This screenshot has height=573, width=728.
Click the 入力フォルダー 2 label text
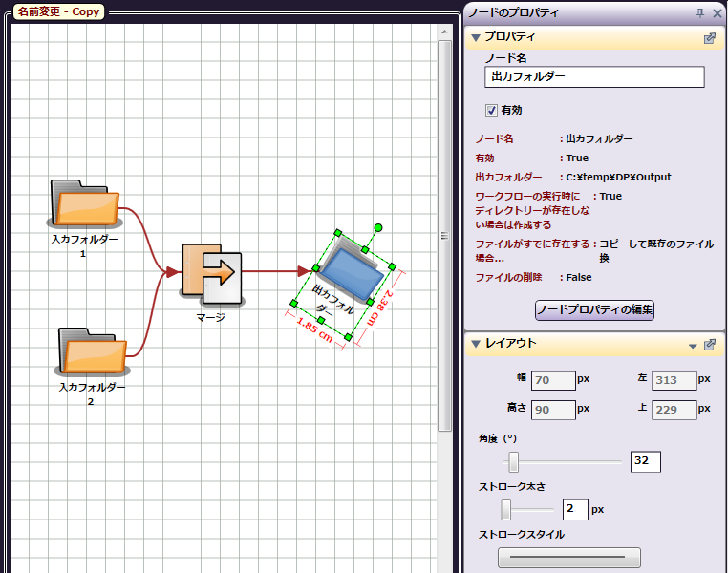92,393
